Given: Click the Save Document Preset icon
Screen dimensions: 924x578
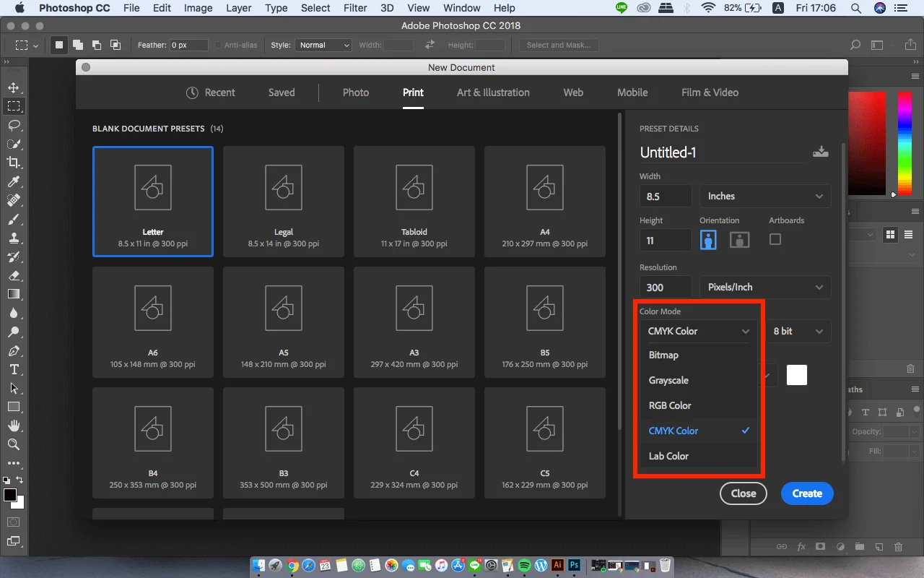Looking at the screenshot, I should (x=820, y=152).
